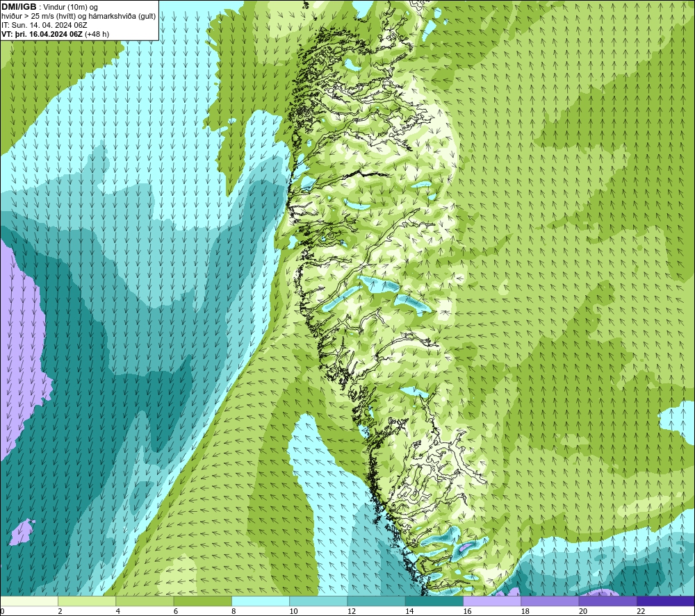This screenshot has width=695, height=616.
Task: Click the 'IT: Sun. 14. 04. 2024 06Z' line
Action: [44, 25]
